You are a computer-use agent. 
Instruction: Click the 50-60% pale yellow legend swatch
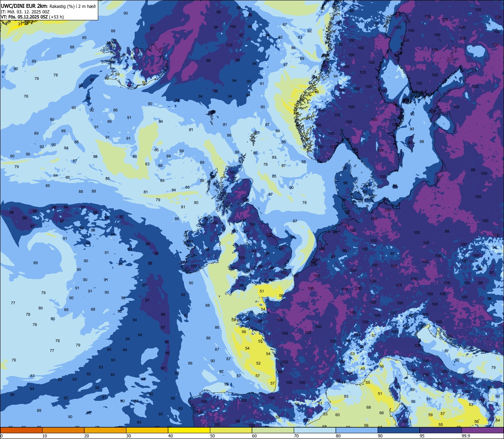(231, 430)
